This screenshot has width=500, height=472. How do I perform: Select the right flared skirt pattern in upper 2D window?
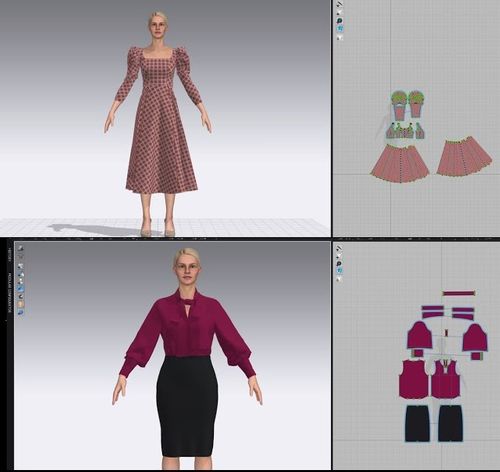pos(464,157)
